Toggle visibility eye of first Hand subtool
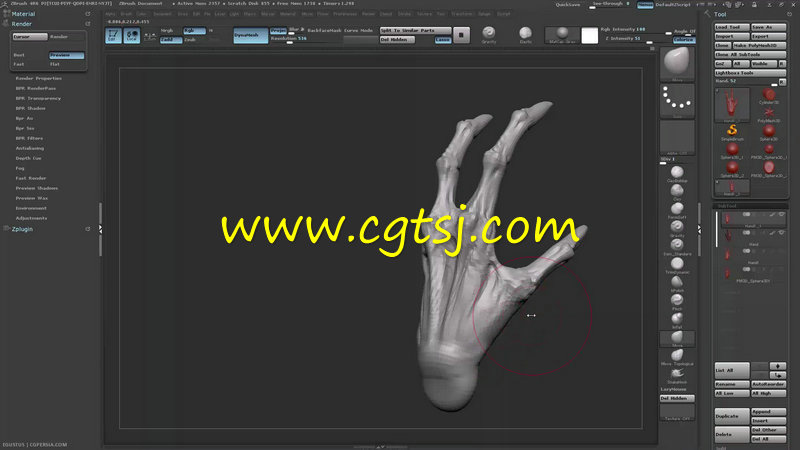 [781, 215]
